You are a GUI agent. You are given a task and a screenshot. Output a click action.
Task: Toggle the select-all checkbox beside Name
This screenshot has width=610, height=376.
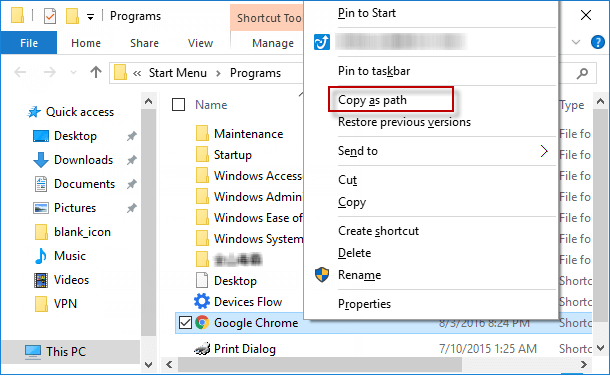click(178, 104)
